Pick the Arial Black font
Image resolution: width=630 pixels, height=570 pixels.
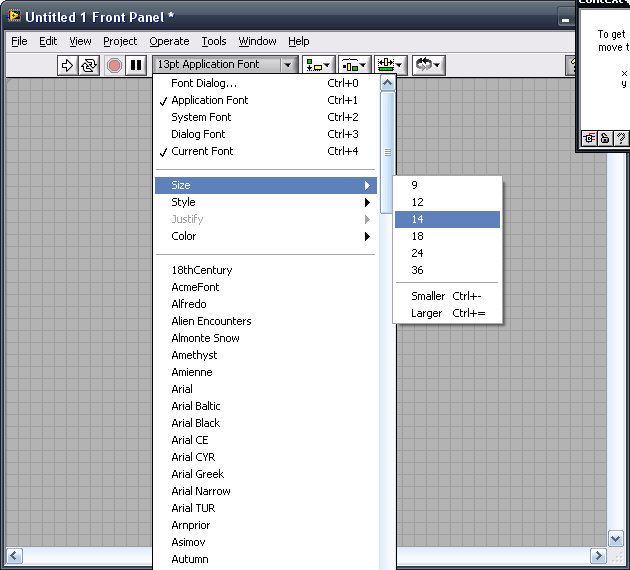pyautogui.click(x=195, y=423)
